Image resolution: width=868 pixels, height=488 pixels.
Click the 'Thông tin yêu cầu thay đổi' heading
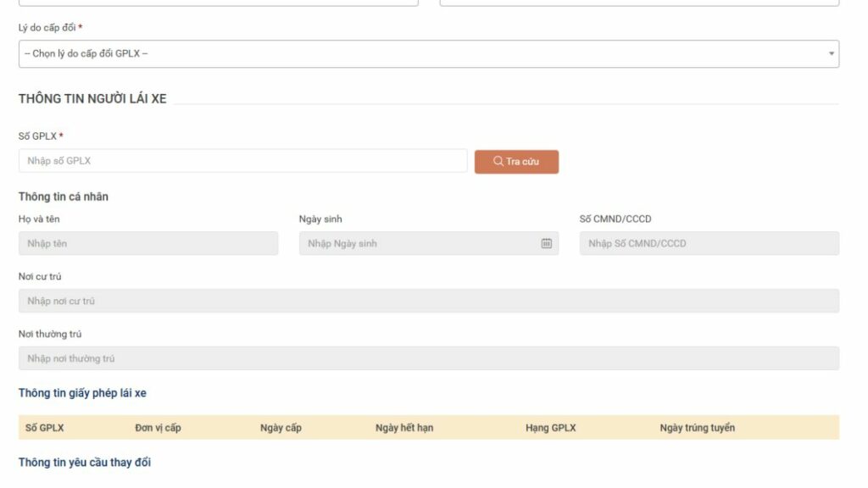pyautogui.click(x=85, y=463)
